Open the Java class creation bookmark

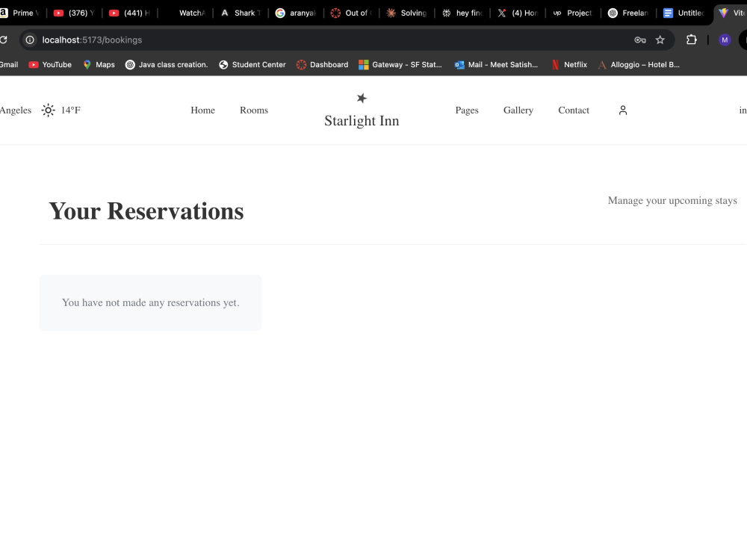tap(167, 65)
